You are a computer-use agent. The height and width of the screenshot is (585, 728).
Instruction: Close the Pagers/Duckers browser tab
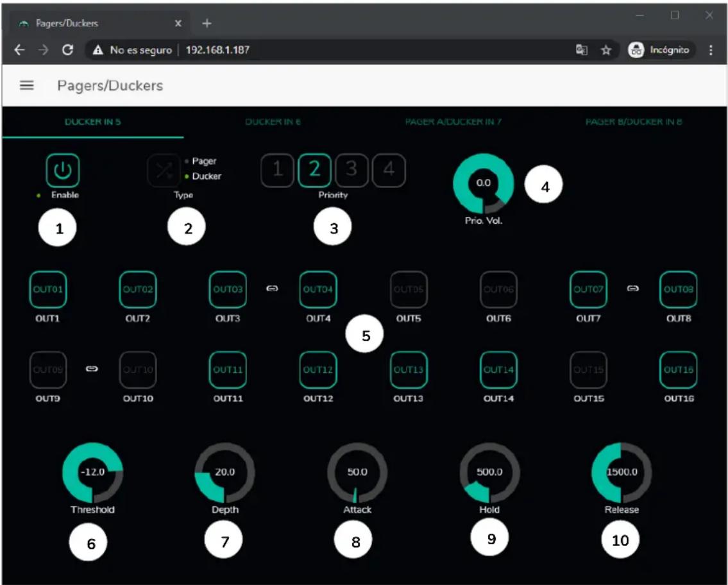(178, 23)
